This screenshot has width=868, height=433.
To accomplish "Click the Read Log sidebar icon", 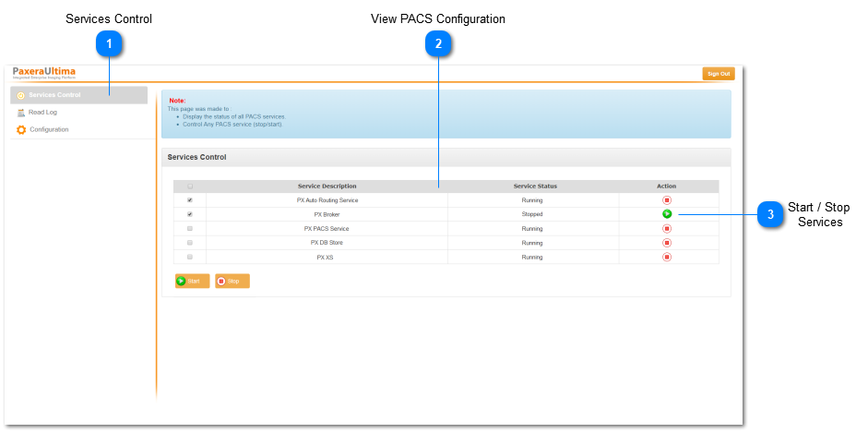I will pos(21,113).
